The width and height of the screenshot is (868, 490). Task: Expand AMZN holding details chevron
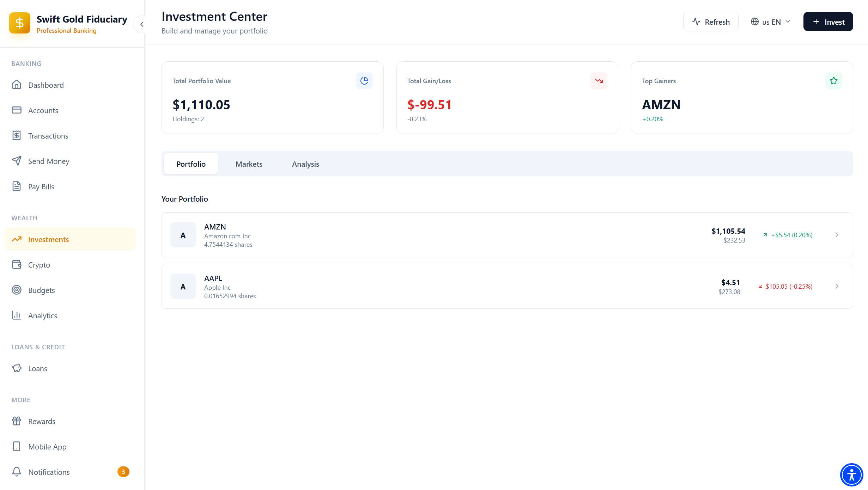pos(837,235)
